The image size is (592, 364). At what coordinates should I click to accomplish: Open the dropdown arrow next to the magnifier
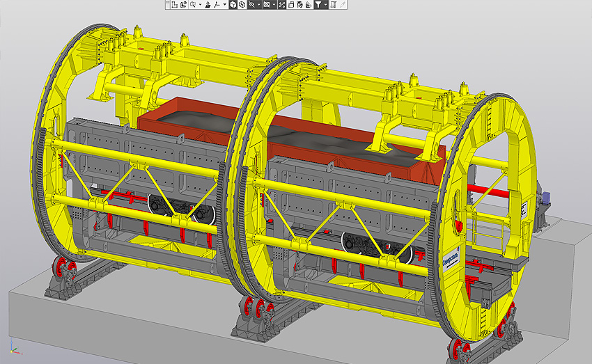click(200, 4)
